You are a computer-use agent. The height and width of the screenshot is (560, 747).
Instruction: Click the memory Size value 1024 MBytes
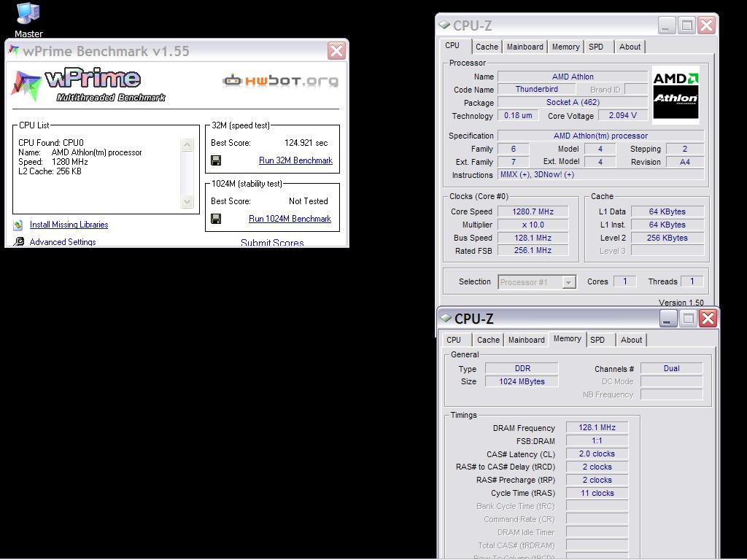coord(522,381)
